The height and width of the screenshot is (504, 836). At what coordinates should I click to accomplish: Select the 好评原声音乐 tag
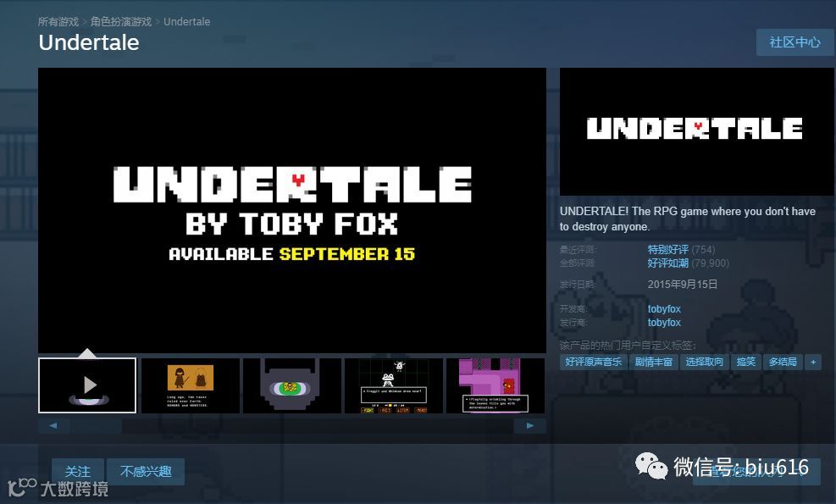point(594,363)
